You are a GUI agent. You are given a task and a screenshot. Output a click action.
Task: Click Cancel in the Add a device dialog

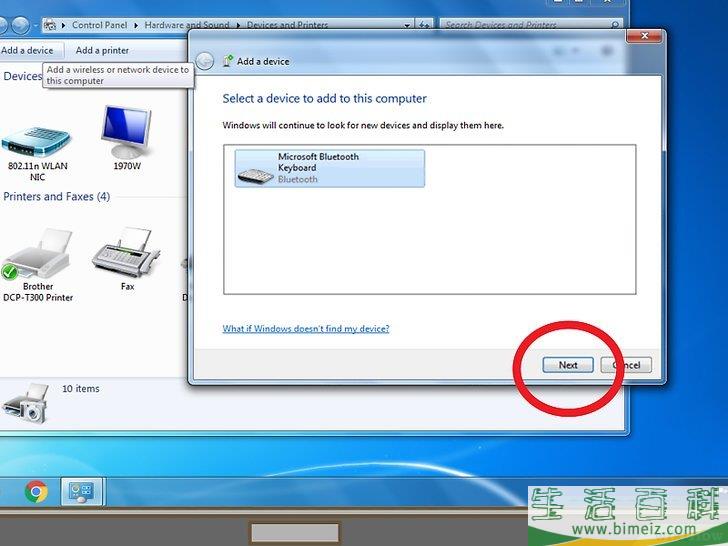[x=626, y=365]
